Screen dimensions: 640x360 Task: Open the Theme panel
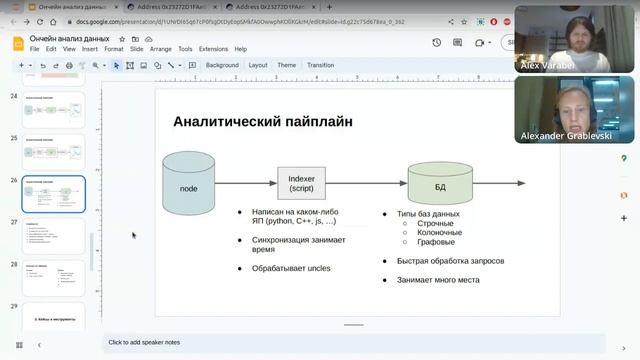287,65
